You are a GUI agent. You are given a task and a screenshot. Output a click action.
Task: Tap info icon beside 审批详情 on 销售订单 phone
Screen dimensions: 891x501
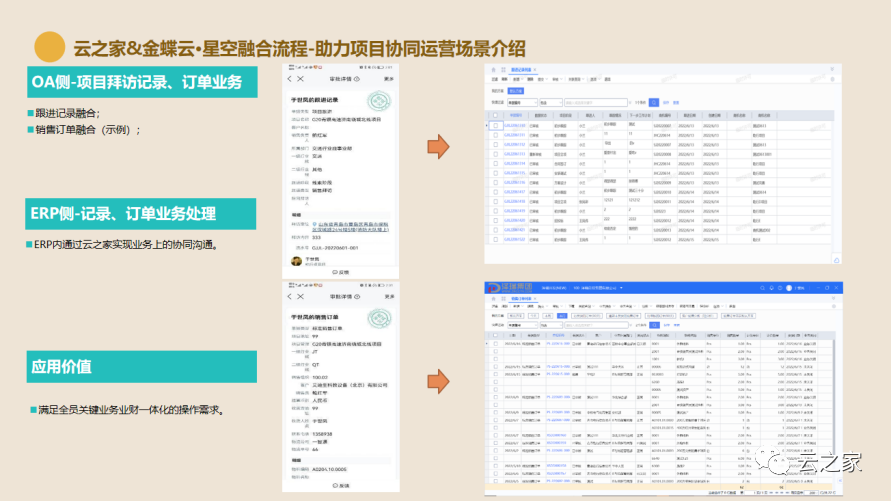click(x=357, y=297)
